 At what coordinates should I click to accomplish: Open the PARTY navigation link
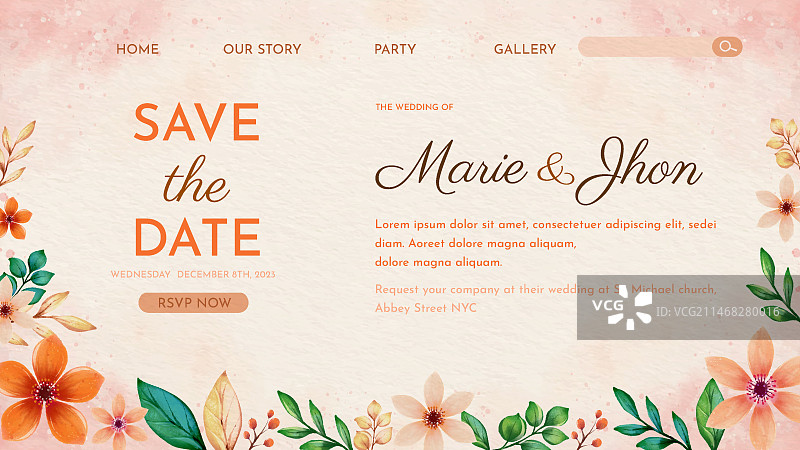coord(395,49)
